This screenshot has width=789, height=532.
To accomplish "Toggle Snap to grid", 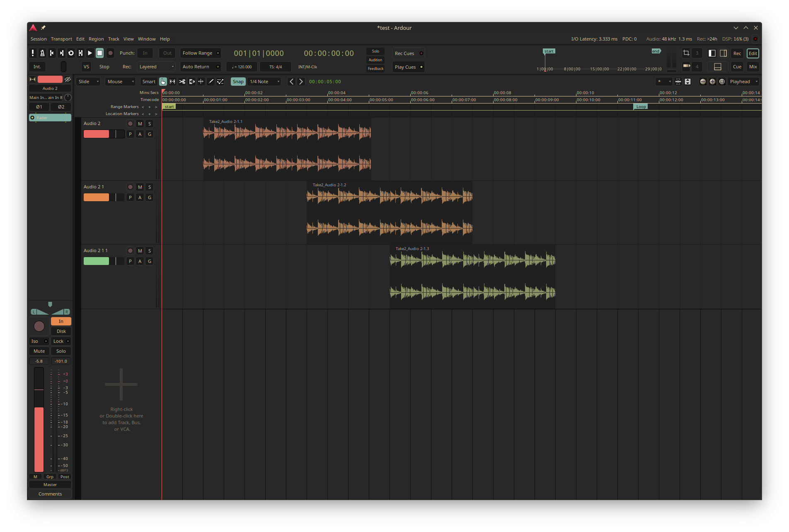I will click(238, 82).
